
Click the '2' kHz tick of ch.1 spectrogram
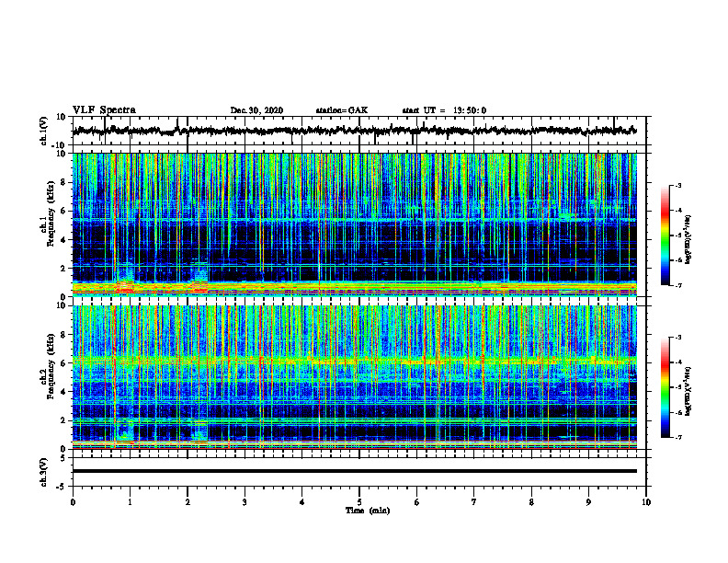pos(65,269)
